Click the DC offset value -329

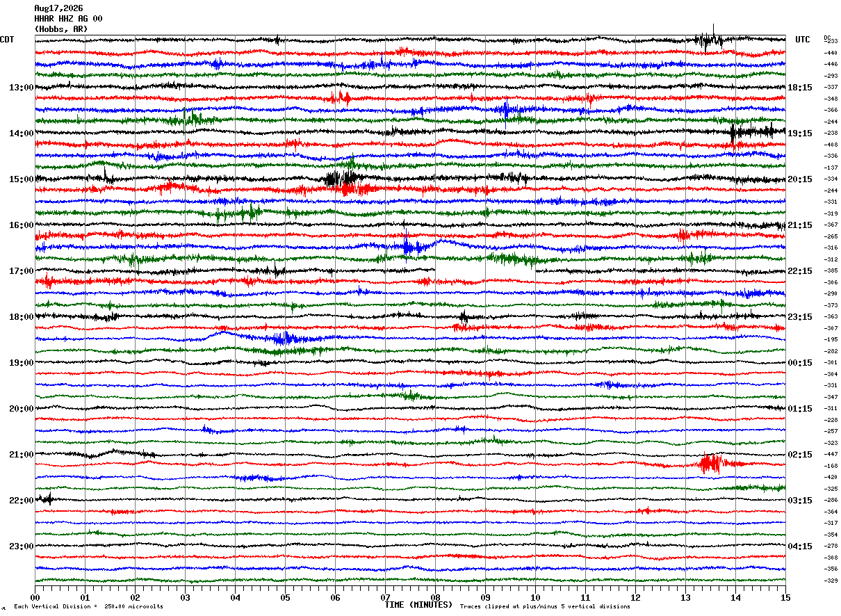pos(831,580)
